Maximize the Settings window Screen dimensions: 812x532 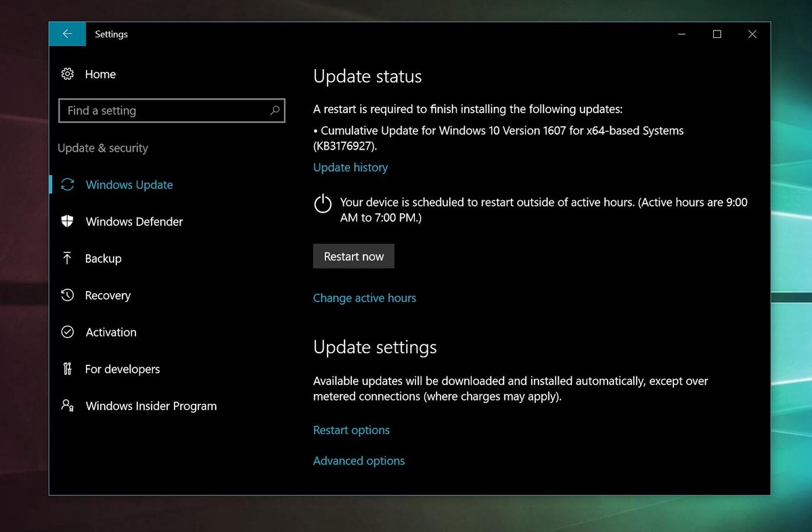(717, 34)
